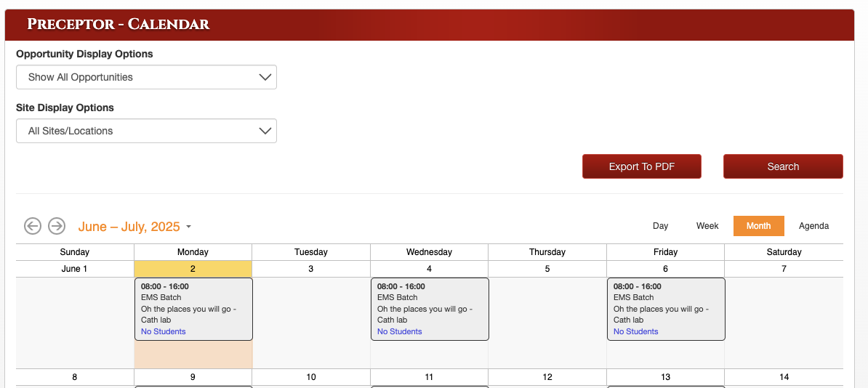Go to next month arrow icon
This screenshot has height=388, width=868.
(57, 226)
